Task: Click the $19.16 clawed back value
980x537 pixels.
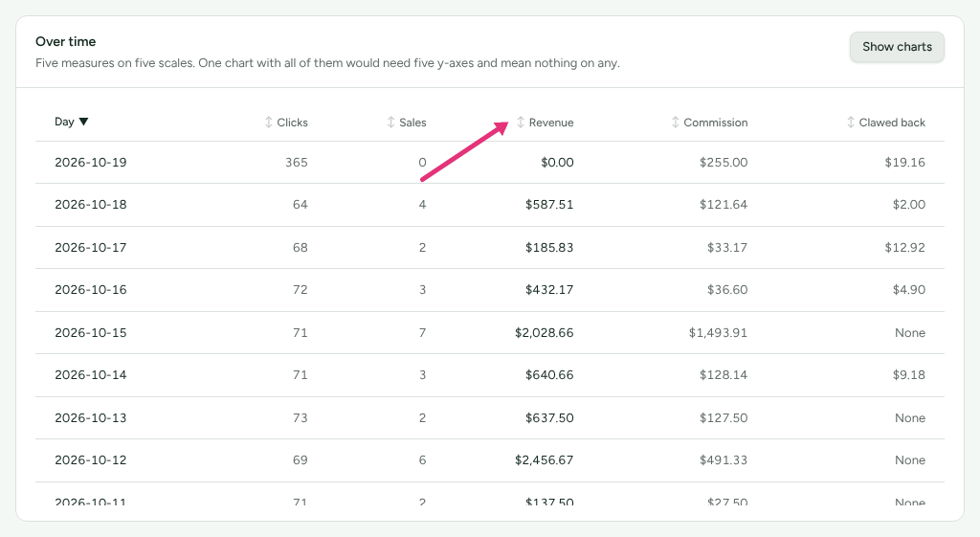Action: click(904, 163)
